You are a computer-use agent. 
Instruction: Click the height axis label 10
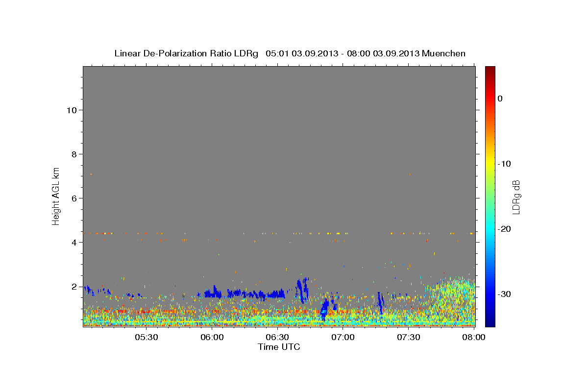pos(71,110)
